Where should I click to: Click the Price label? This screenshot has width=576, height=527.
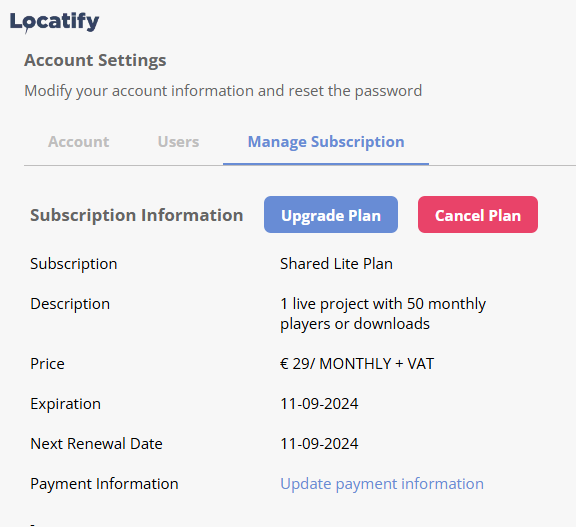tap(47, 364)
